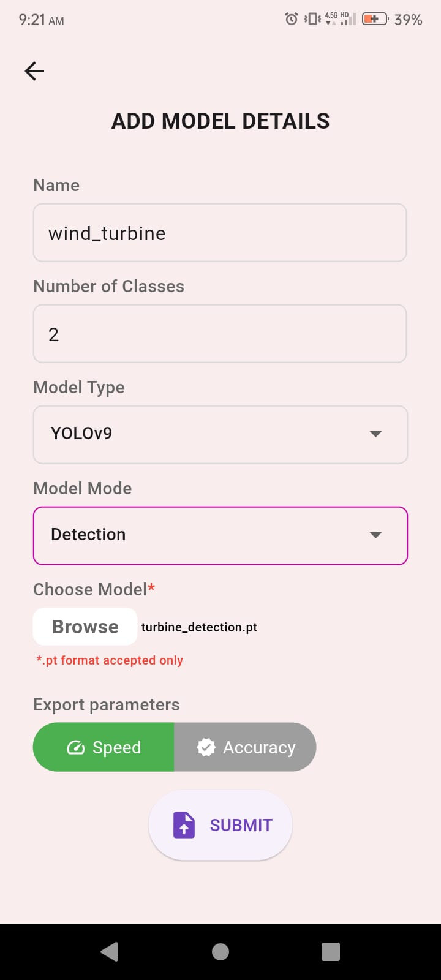Tap the alarm clock status icon
This screenshot has height=980, width=441.
292,19
